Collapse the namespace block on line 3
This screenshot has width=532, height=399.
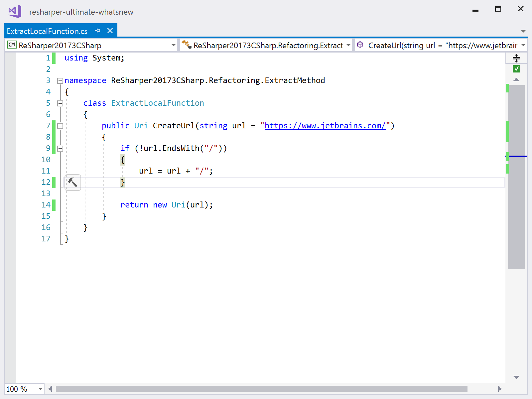tap(60, 80)
